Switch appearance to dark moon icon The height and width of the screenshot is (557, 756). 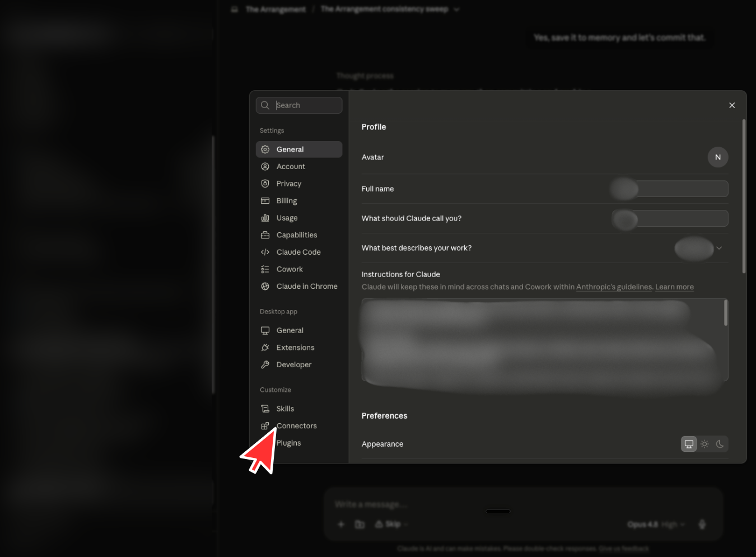tap(720, 444)
